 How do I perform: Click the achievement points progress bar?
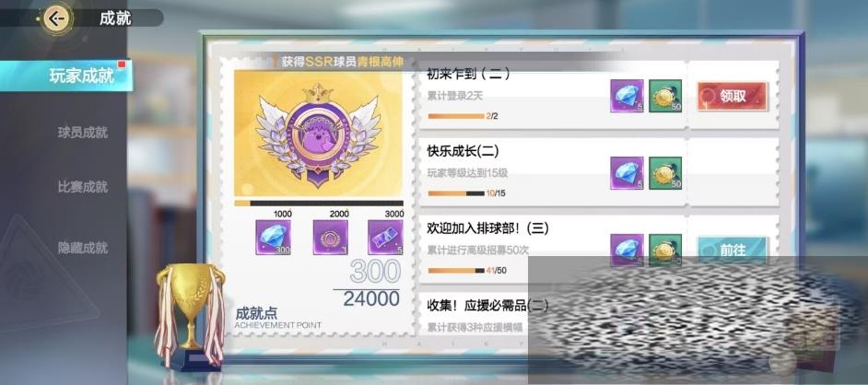pos(319,203)
